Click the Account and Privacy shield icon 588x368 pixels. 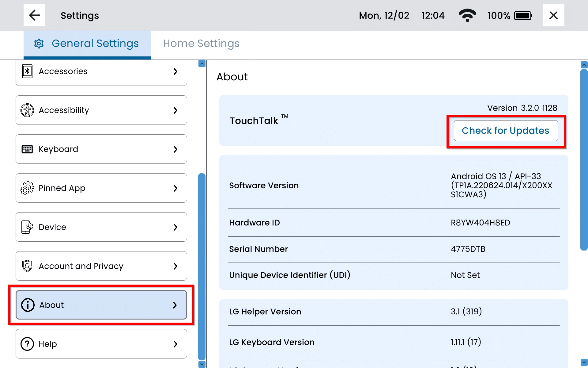coord(27,266)
